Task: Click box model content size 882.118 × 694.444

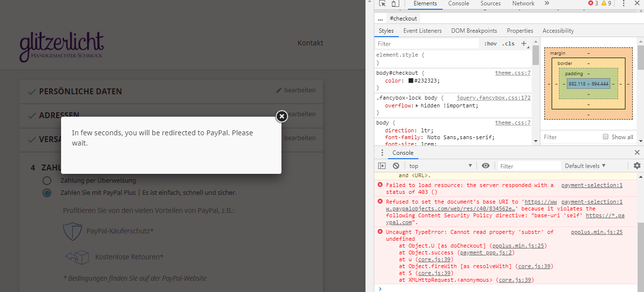Action: click(588, 84)
